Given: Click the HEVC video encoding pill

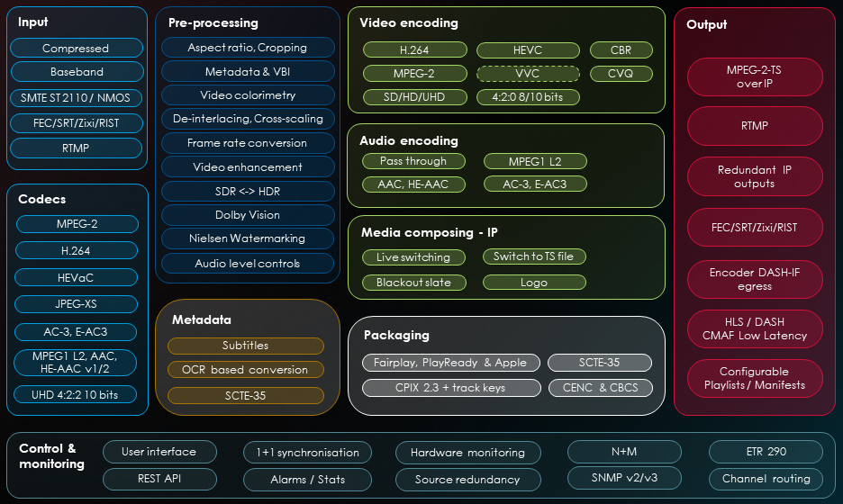Looking at the screenshot, I should [x=528, y=50].
